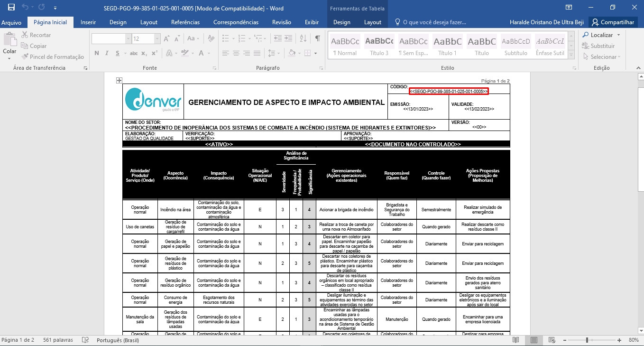Copy selection using Copiar
644x346 pixels.
point(34,46)
